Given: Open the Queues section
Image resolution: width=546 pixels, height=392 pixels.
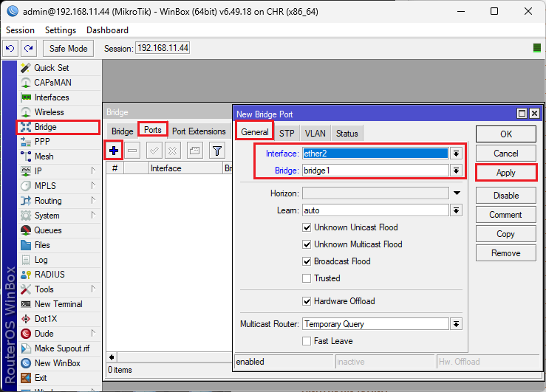Looking at the screenshot, I should pos(48,230).
